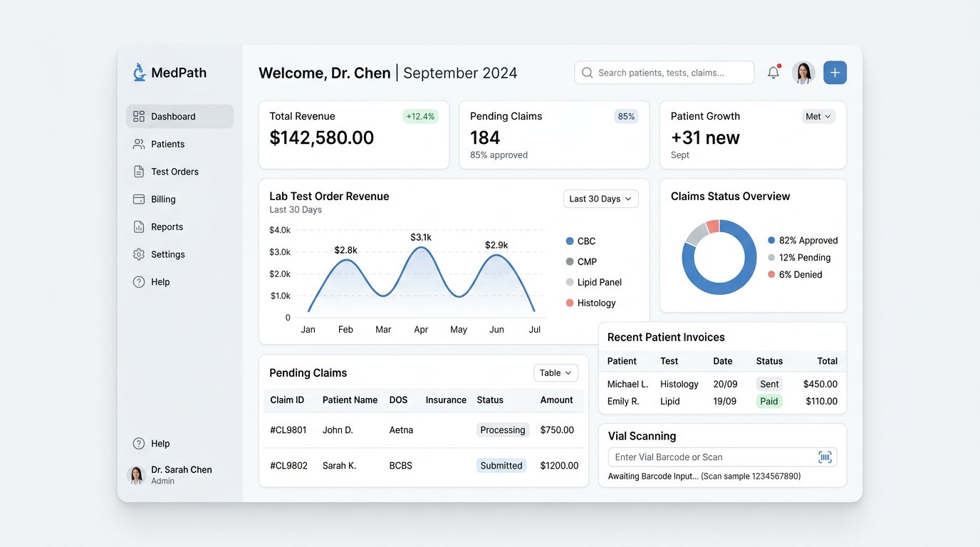The height and width of the screenshot is (547, 980).
Task: Open Test Orders in the sidebar
Action: point(179,172)
